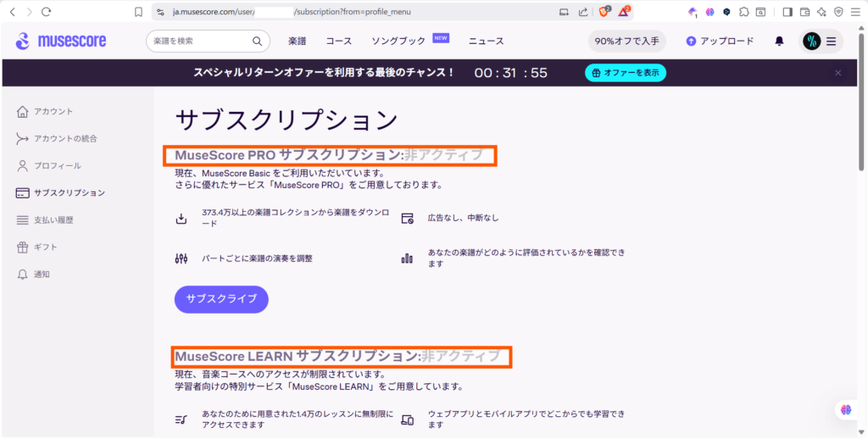
Task: Select アカウントの統合 sidebar item
Action: [x=64, y=138]
